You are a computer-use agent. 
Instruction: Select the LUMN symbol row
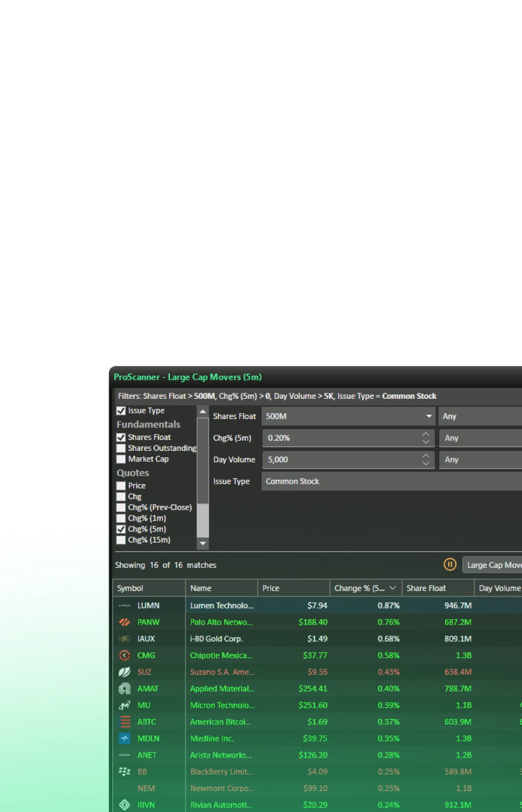[317, 605]
